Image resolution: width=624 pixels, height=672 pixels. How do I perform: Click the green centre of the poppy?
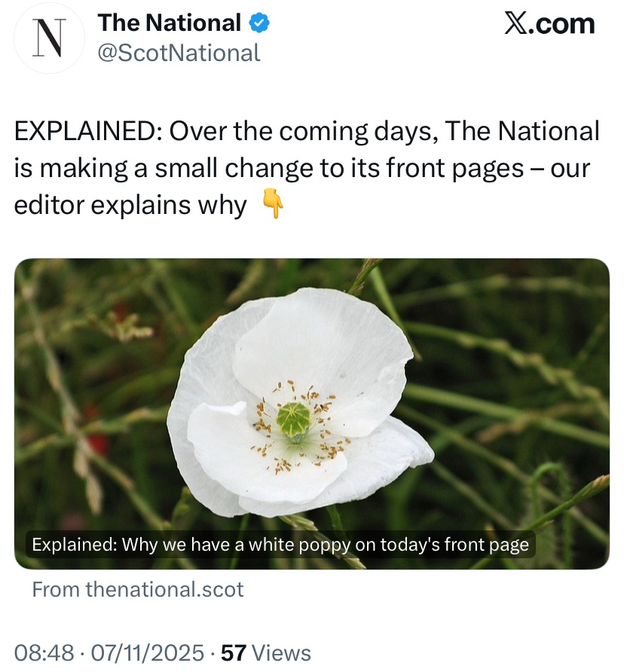coord(293,417)
